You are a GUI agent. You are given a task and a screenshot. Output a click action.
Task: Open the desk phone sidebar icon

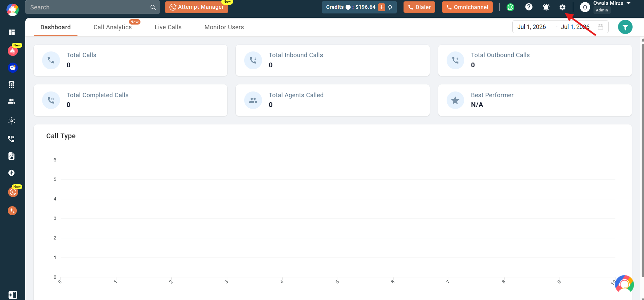click(x=11, y=84)
